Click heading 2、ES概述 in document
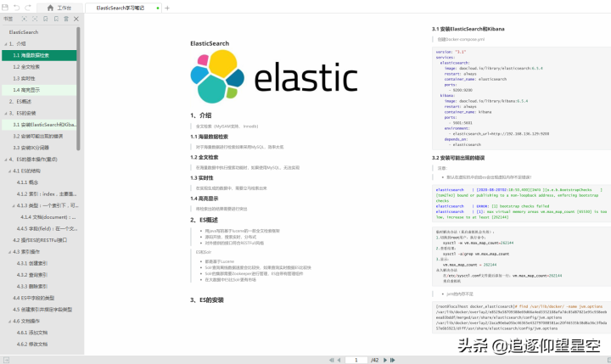Image resolution: width=611 pixels, height=364 pixels. pyautogui.click(x=204, y=220)
